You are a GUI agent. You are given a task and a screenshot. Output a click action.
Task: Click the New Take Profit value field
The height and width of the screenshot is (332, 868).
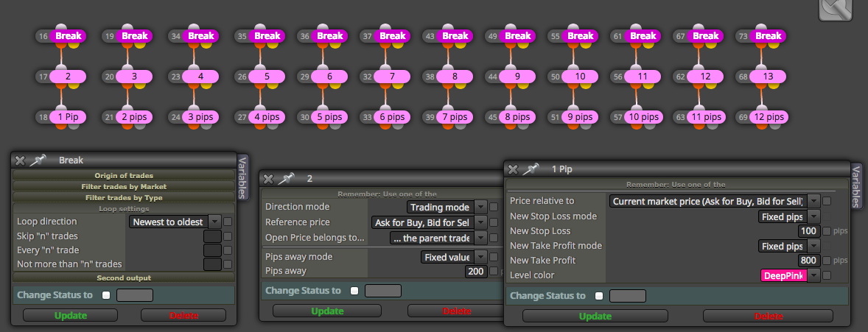click(809, 260)
